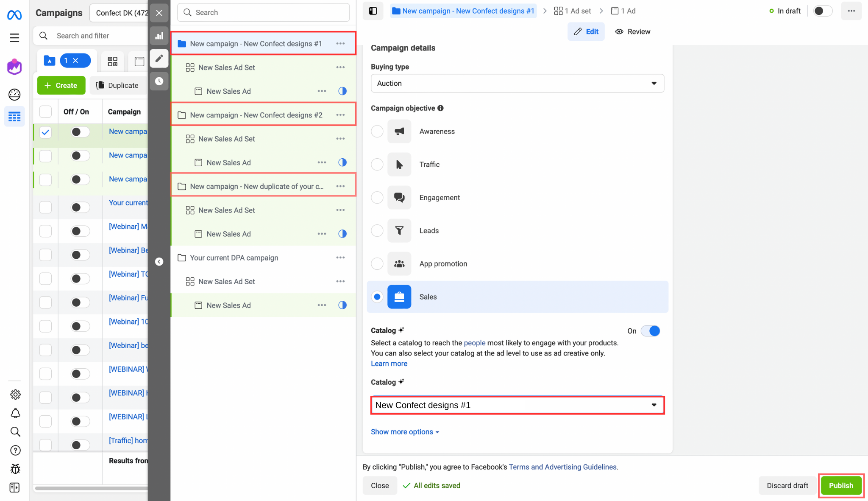Open Settings gear in left sidebar
Viewport: 868px width, 501px height.
15,395
